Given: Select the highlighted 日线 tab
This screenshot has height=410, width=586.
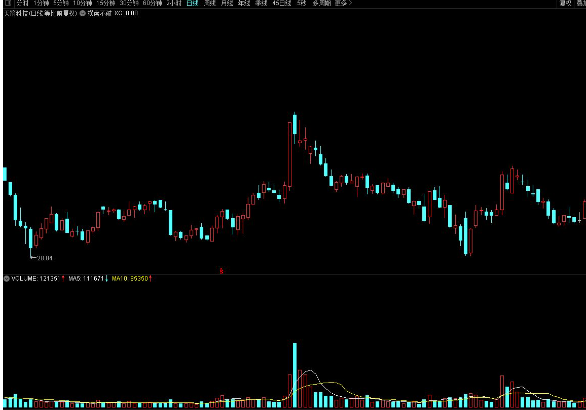Looking at the screenshot, I should click(x=192, y=3).
